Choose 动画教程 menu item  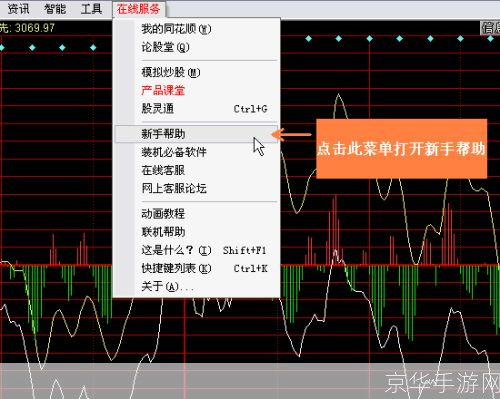[197, 214]
